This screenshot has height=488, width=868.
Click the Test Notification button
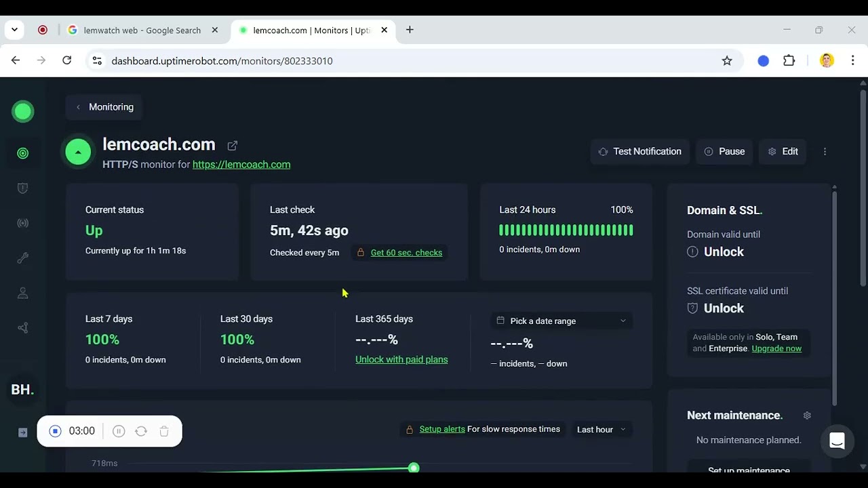click(640, 152)
